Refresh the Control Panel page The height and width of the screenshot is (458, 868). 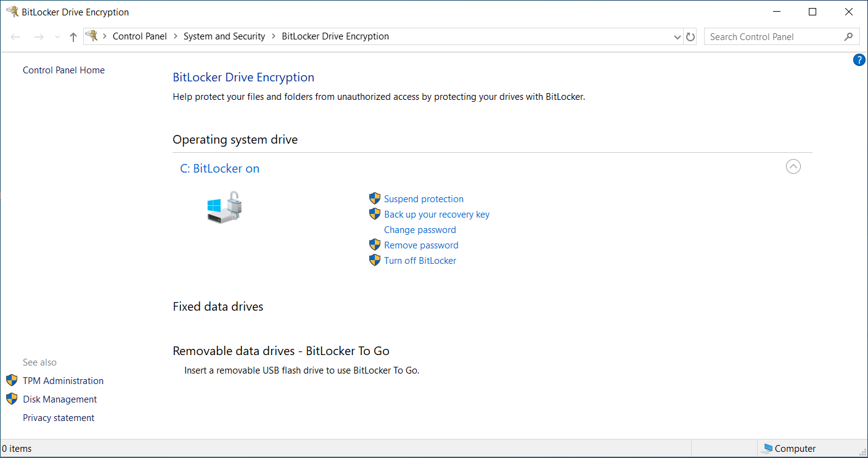point(690,37)
